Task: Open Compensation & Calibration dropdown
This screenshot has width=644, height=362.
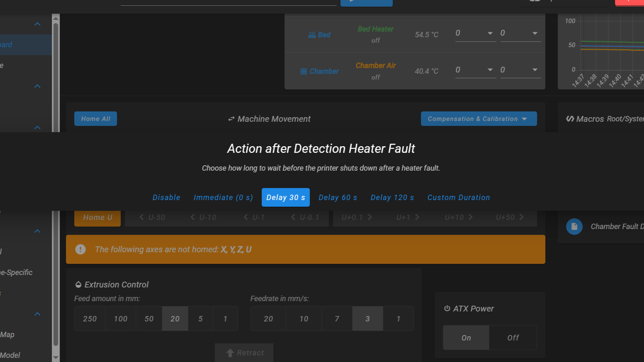Action: point(479,119)
